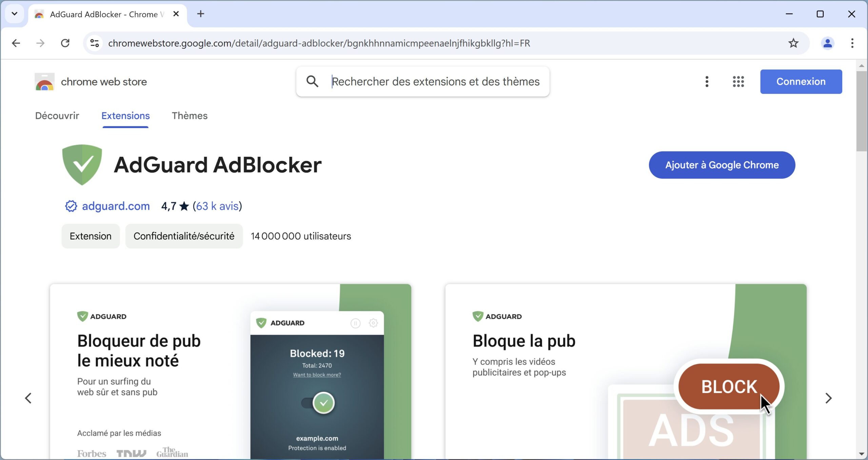Reload the page
Image resolution: width=868 pixels, height=460 pixels.
pos(65,43)
